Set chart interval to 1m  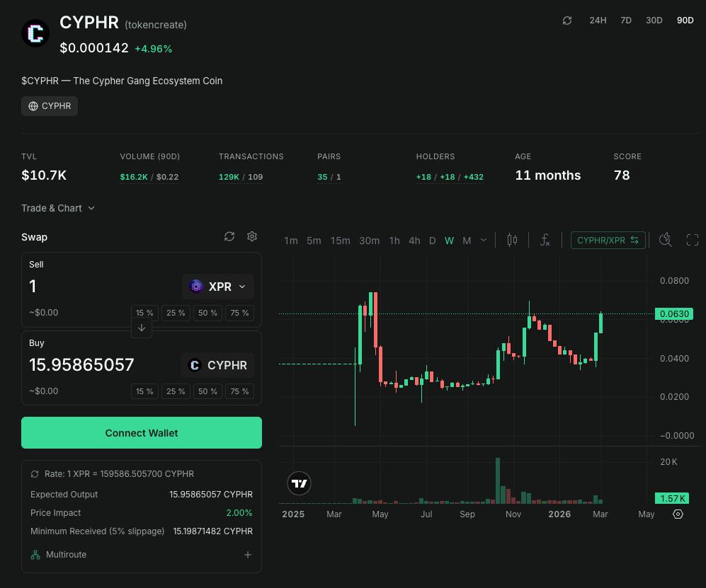coord(291,241)
